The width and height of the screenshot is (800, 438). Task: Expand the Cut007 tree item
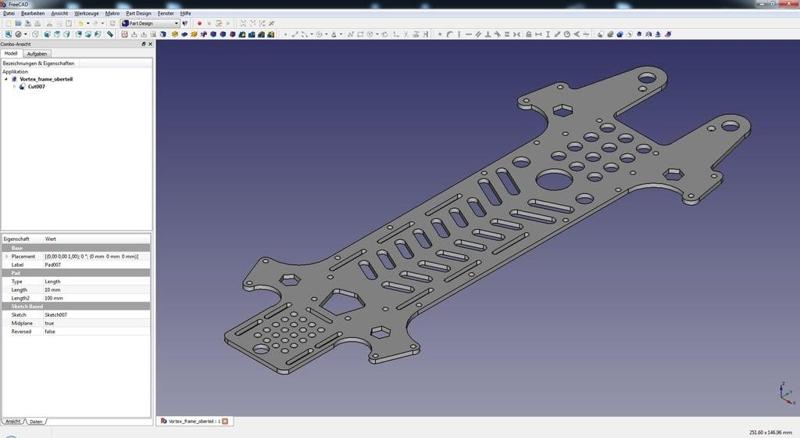15,87
